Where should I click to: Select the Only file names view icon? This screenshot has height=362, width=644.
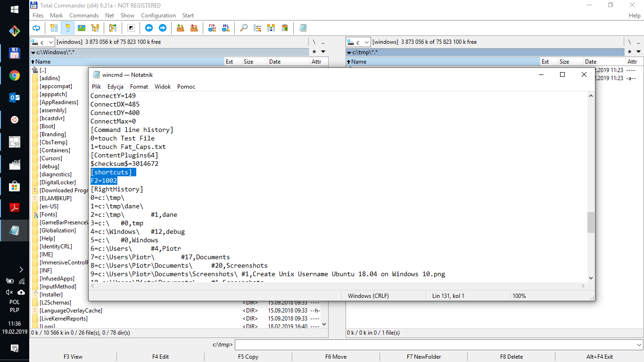54,28
